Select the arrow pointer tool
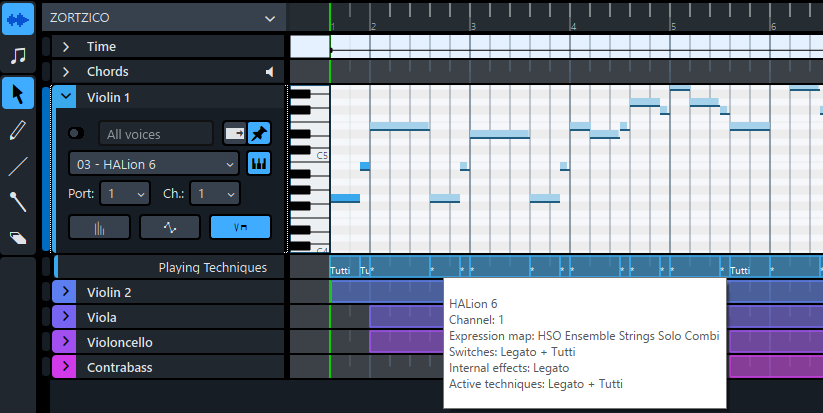The image size is (823, 413). coord(18,94)
